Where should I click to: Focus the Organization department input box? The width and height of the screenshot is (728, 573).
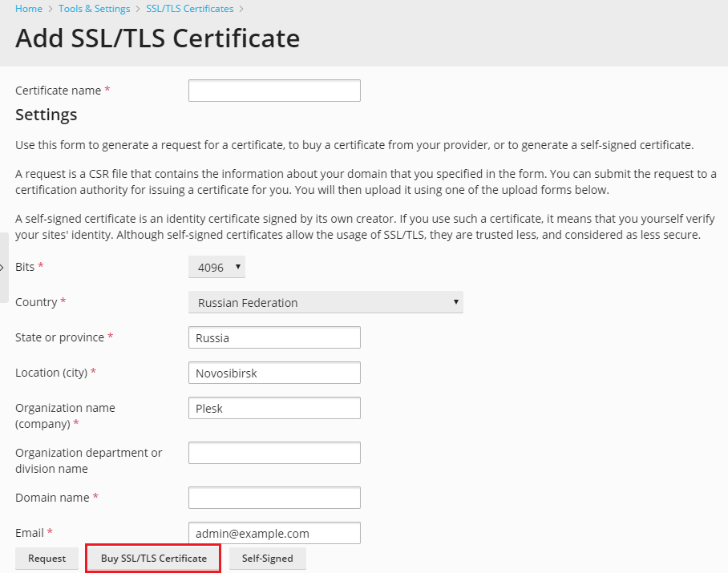[274, 453]
